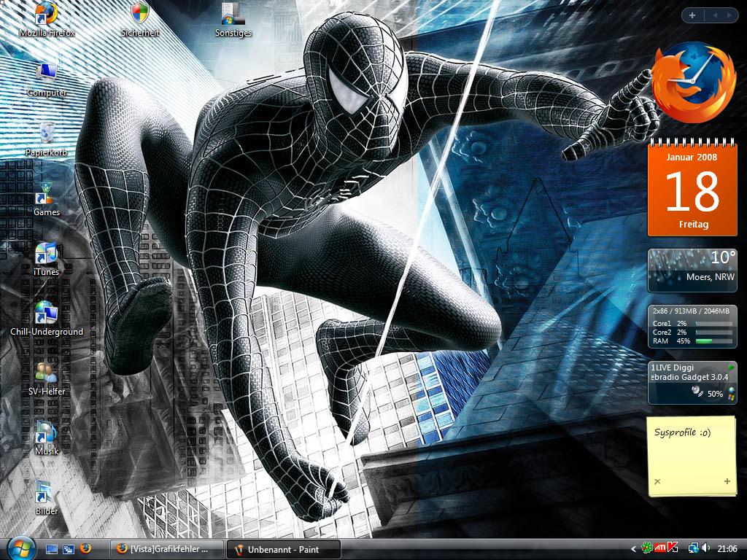Open the volume speaker tray icon
This screenshot has height=560, width=747.
(x=705, y=548)
